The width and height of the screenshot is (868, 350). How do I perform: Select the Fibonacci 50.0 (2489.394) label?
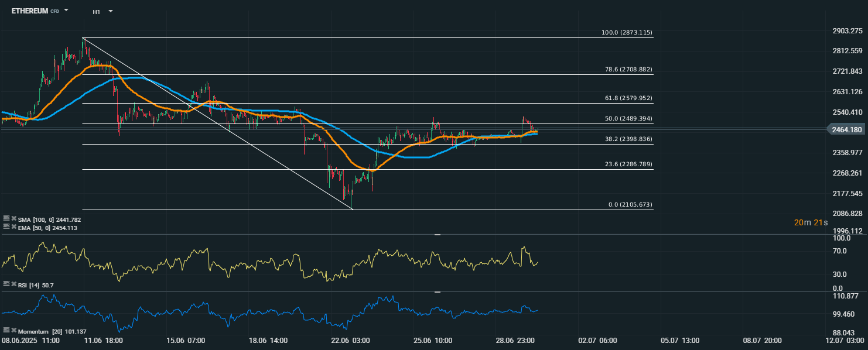[628, 118]
